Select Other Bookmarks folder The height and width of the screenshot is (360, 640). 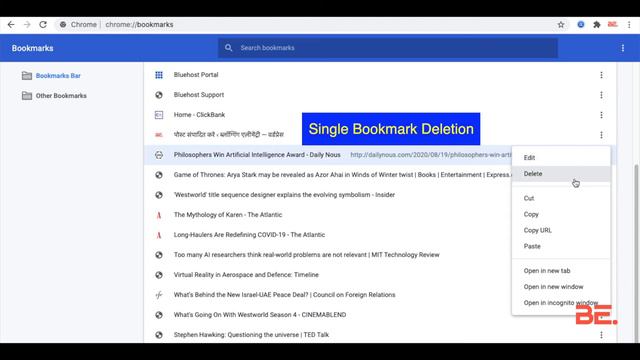point(61,96)
